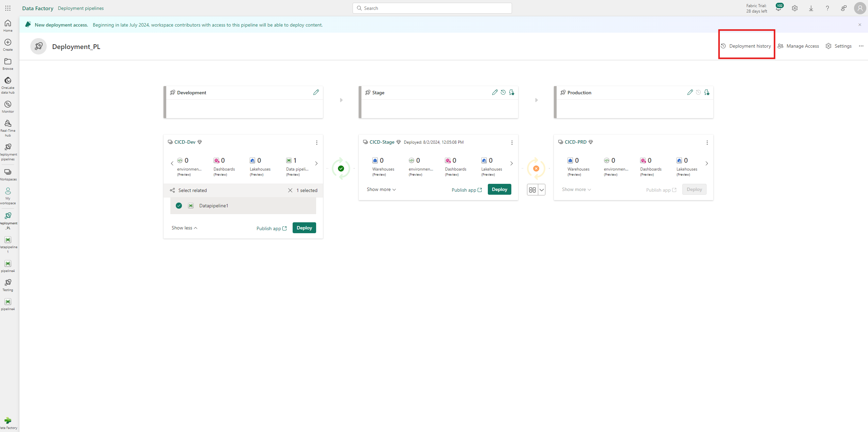This screenshot has height=432, width=868.
Task: Open the top bar settings gear
Action: tap(795, 8)
